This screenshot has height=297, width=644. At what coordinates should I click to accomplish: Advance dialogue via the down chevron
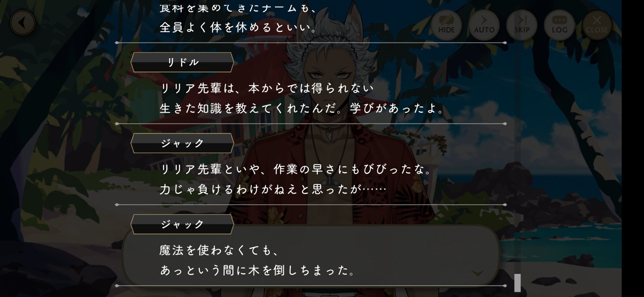tap(478, 273)
